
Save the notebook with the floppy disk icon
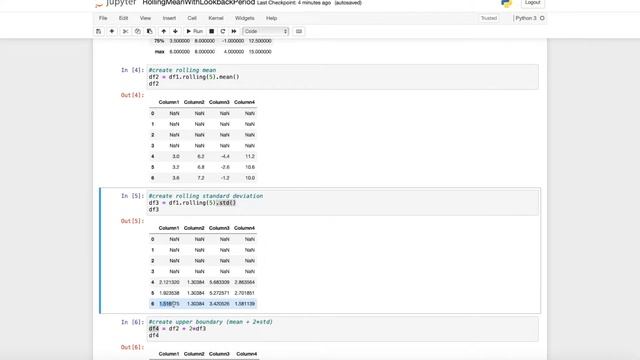(x=98, y=31)
